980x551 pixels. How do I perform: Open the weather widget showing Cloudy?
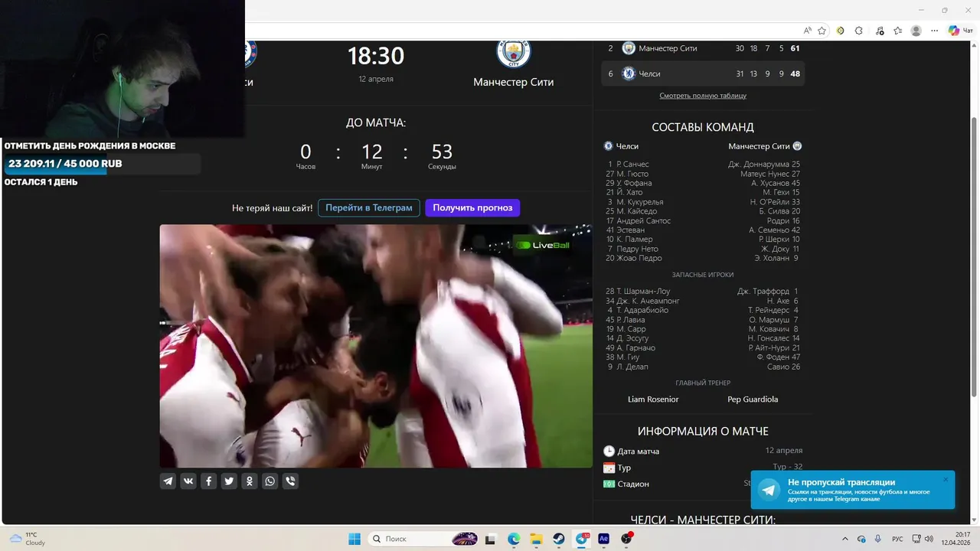27,539
